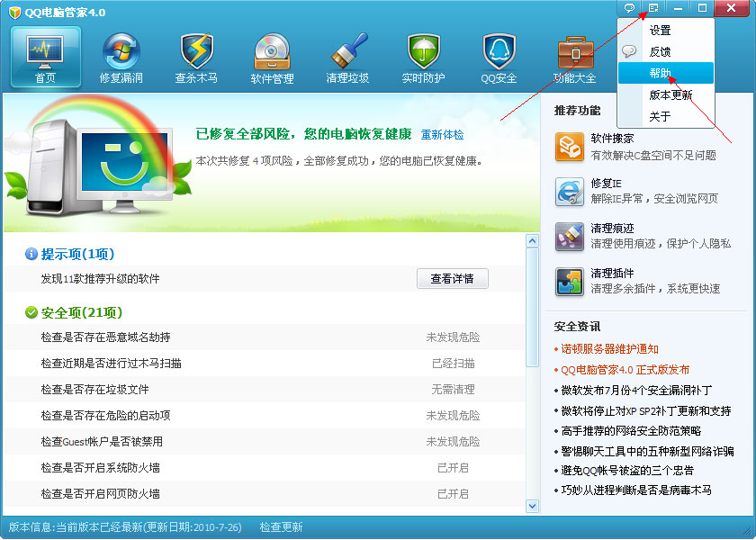Click row 检查是否存在恶意域名劫持

pos(265,337)
